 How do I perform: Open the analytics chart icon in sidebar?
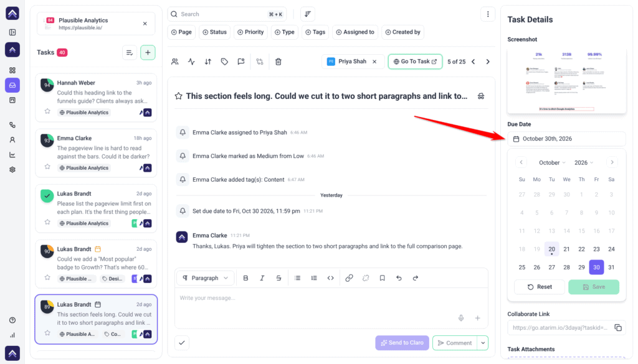pos(12,155)
